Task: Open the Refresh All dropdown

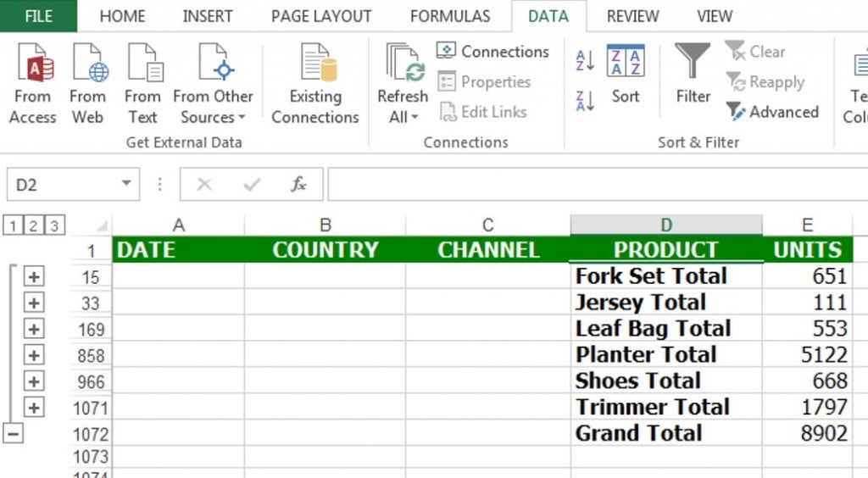Action: tap(403, 107)
